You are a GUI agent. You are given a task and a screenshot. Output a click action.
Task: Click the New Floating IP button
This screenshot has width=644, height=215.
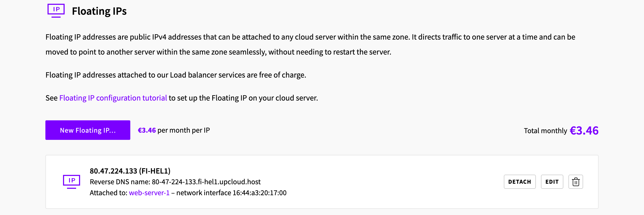(88, 130)
